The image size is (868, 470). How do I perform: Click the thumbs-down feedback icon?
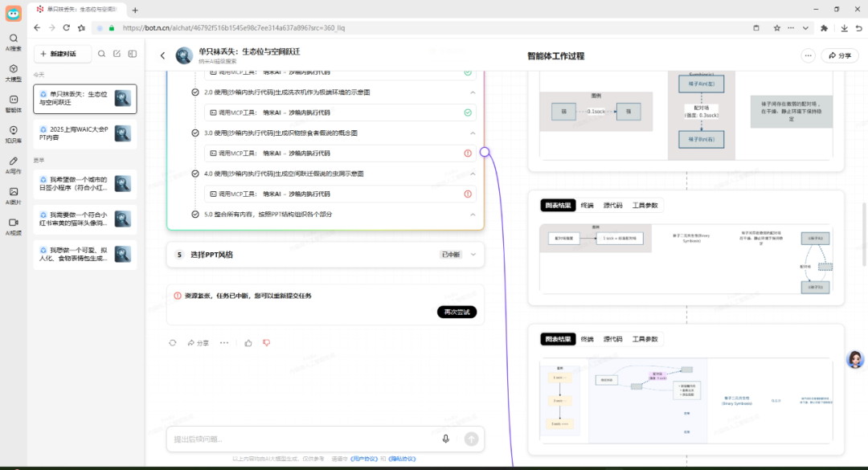[266, 343]
